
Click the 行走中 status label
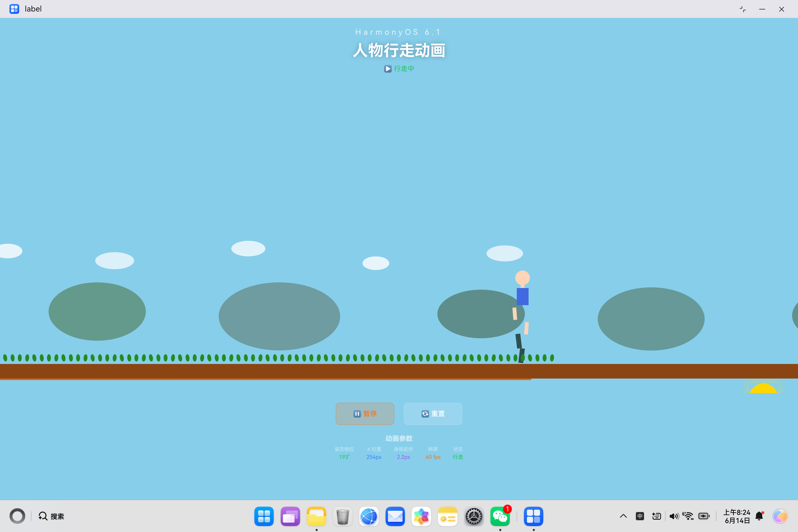point(399,69)
